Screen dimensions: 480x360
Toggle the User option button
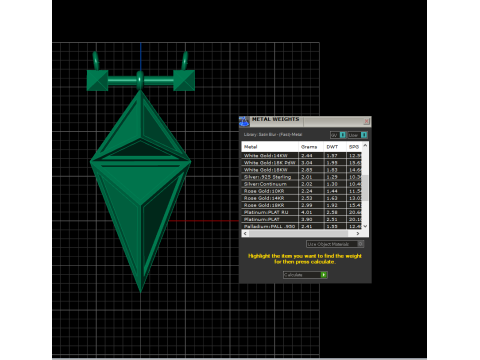[x=357, y=135]
